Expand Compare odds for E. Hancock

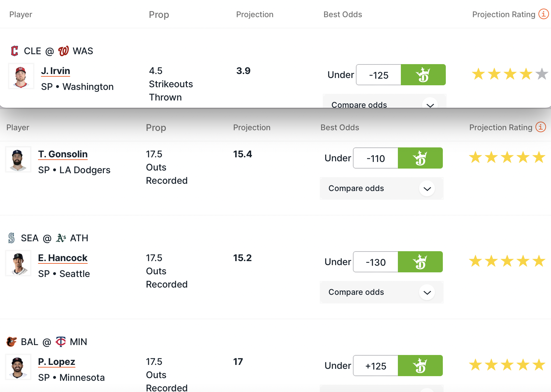tap(427, 293)
